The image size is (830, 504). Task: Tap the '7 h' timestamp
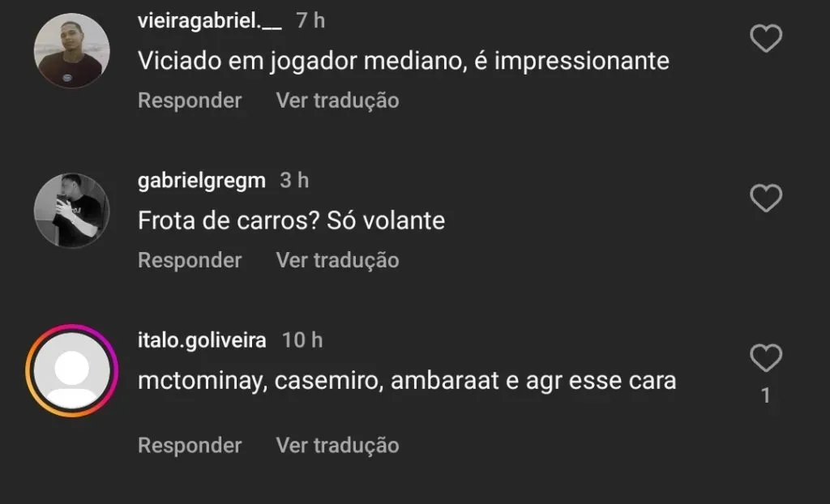point(310,20)
